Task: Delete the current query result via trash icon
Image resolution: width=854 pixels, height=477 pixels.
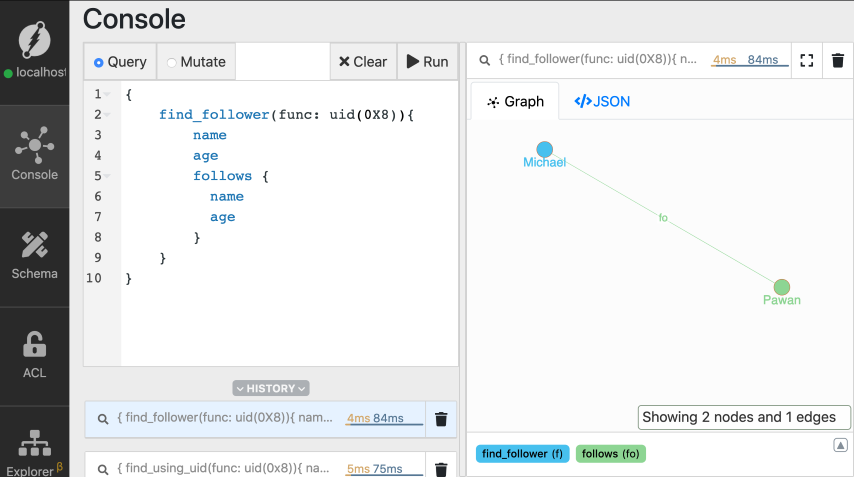Action: coord(838,60)
